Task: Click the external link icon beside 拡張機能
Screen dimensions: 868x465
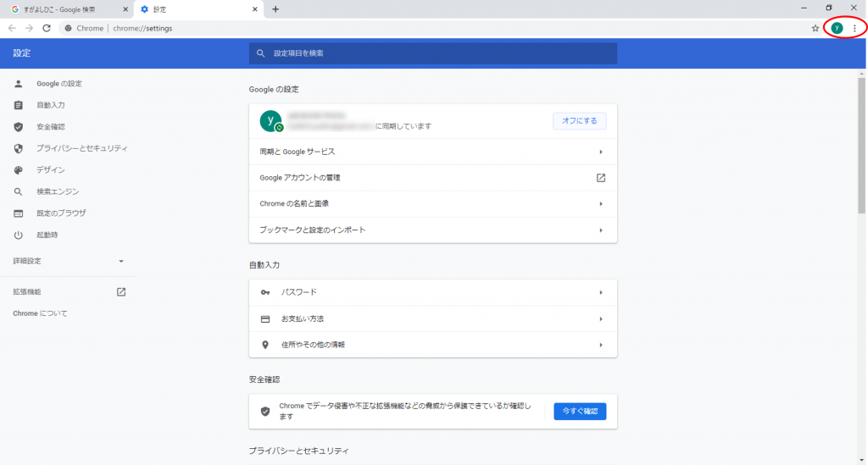Action: (x=121, y=292)
